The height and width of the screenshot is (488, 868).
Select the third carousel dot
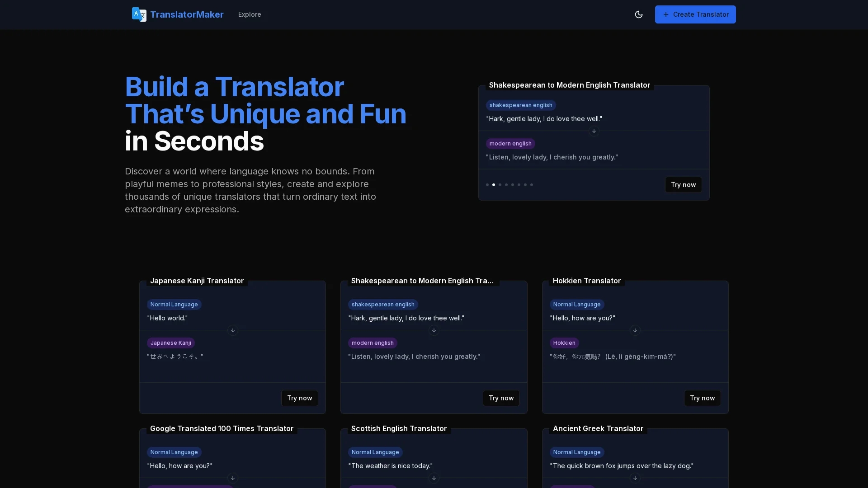(500, 185)
